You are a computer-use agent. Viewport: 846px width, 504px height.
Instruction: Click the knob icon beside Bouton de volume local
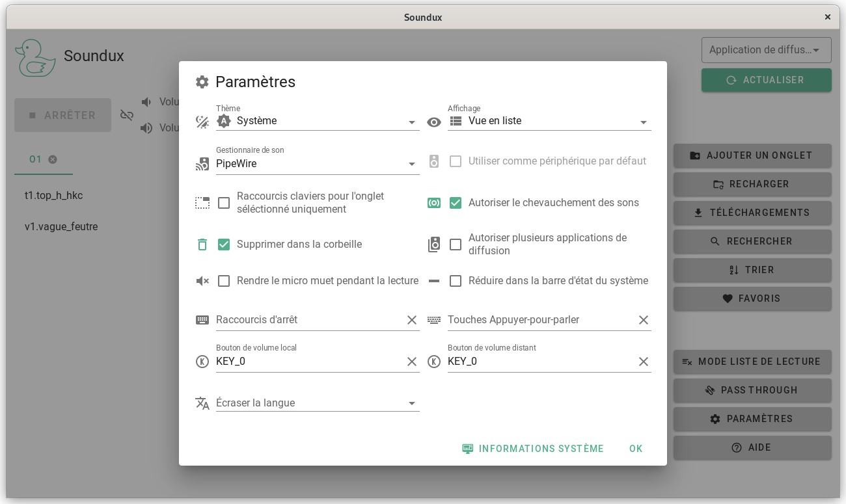click(202, 362)
